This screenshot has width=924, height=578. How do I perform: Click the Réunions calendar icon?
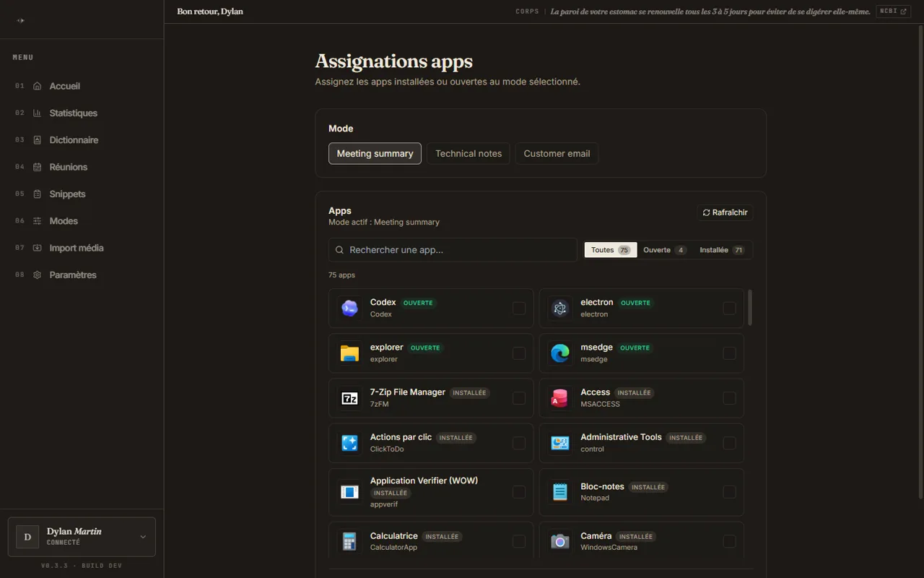click(38, 167)
